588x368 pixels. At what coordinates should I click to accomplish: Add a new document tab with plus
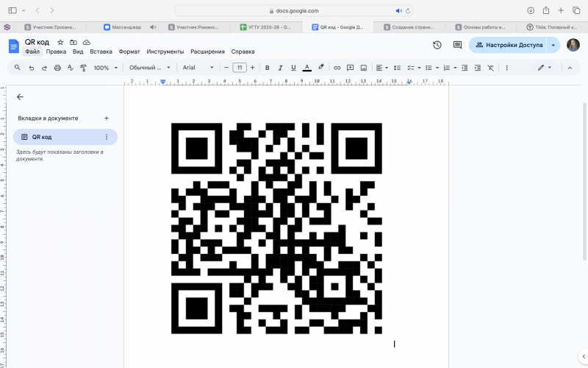[x=107, y=118]
